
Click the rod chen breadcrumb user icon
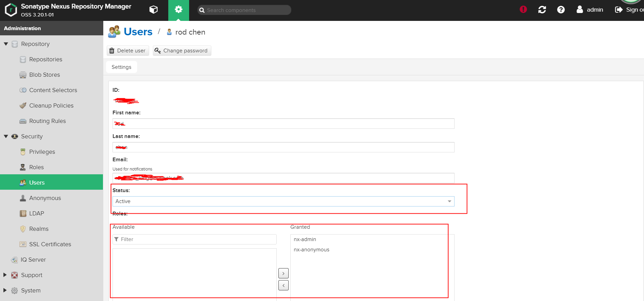point(169,32)
